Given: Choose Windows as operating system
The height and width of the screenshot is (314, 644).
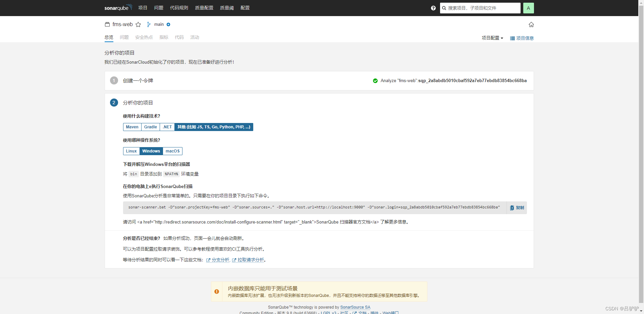Looking at the screenshot, I should pos(151,151).
